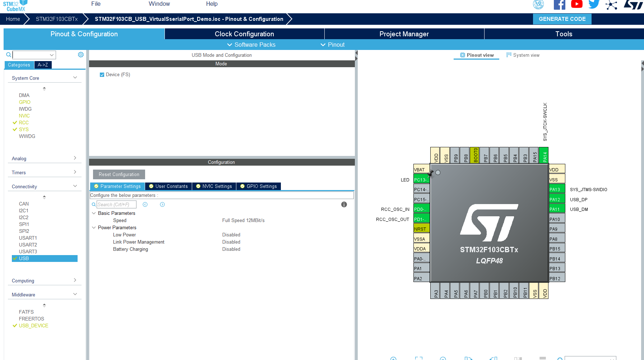Select GPIO in System Core list

tap(25, 102)
